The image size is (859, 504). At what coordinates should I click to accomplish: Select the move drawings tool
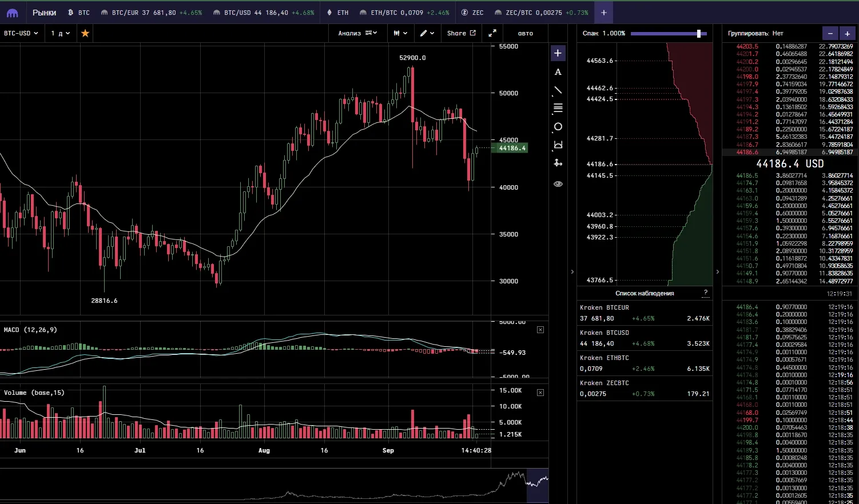click(558, 163)
